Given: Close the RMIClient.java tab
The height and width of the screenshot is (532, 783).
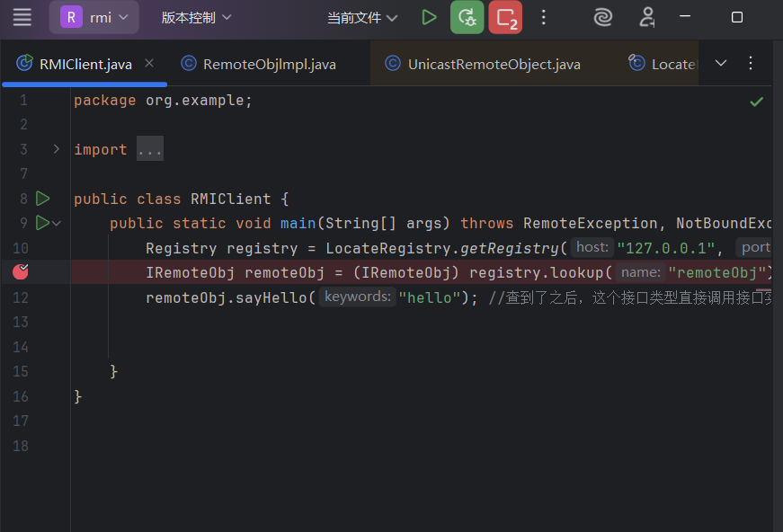Looking at the screenshot, I should [x=150, y=63].
